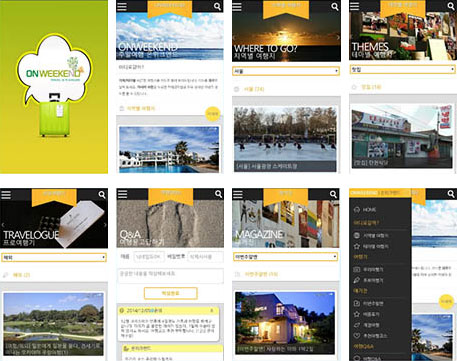This screenshot has height=361, width=457.
Task: Expand the dropdown below the TRAVELOGUE banner
Action: click(x=54, y=257)
